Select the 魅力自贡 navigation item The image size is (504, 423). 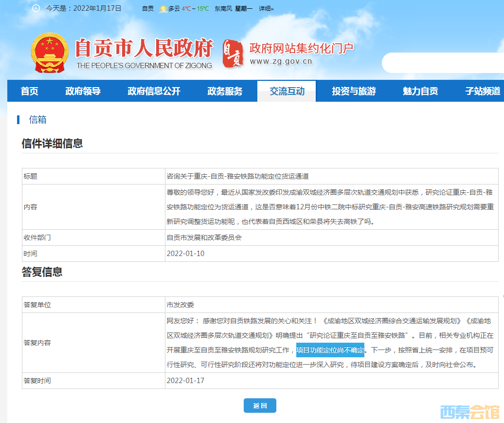(x=420, y=91)
